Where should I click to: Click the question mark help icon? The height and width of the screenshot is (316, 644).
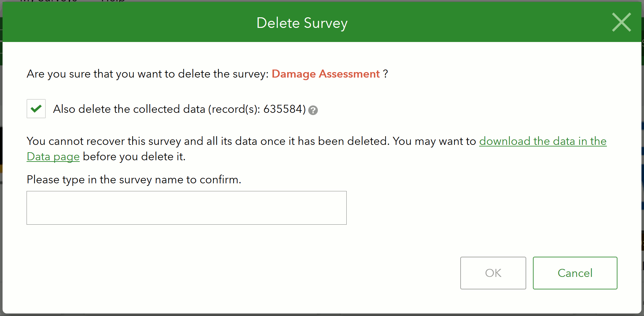point(313,110)
